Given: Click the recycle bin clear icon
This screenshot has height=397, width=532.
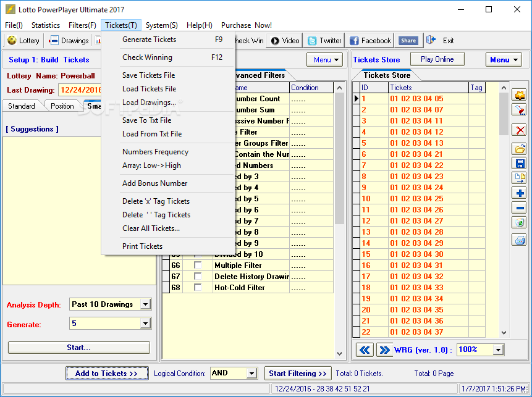Looking at the screenshot, I should (520, 223).
